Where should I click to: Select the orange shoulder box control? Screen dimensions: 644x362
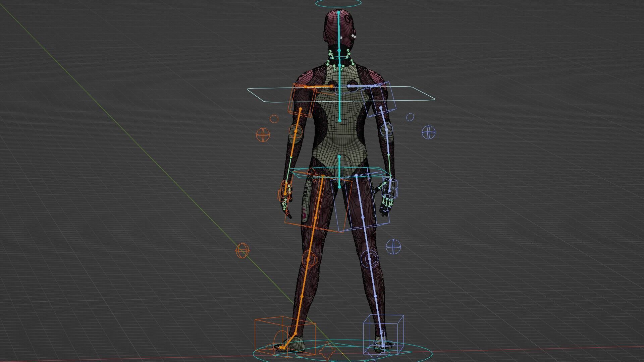pos(302,100)
